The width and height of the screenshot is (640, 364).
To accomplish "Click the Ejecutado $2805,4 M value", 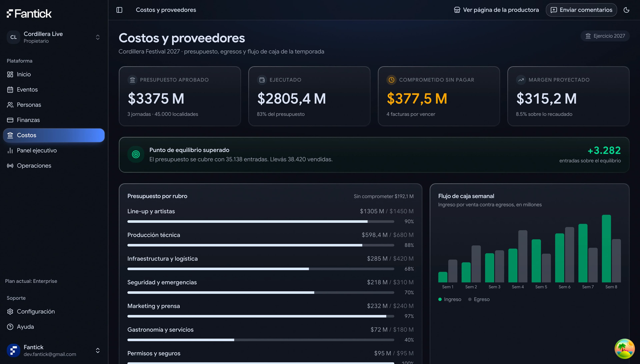I will [292, 99].
